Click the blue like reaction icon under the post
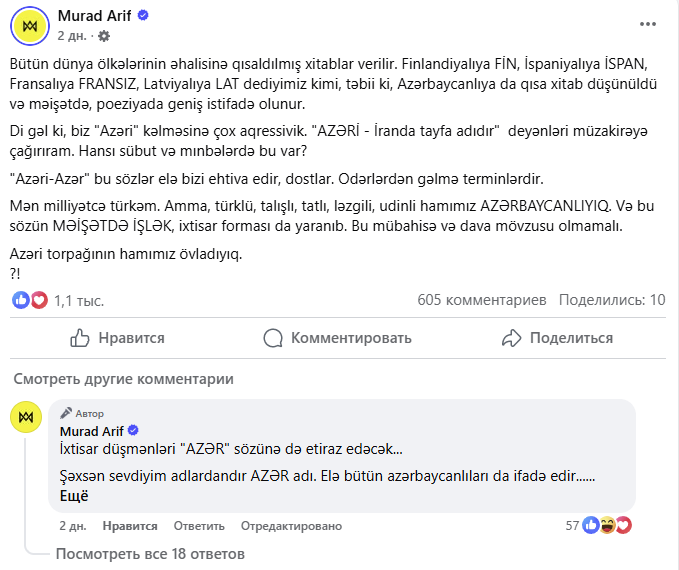Viewport: 679px width, 570px height. pos(21,300)
